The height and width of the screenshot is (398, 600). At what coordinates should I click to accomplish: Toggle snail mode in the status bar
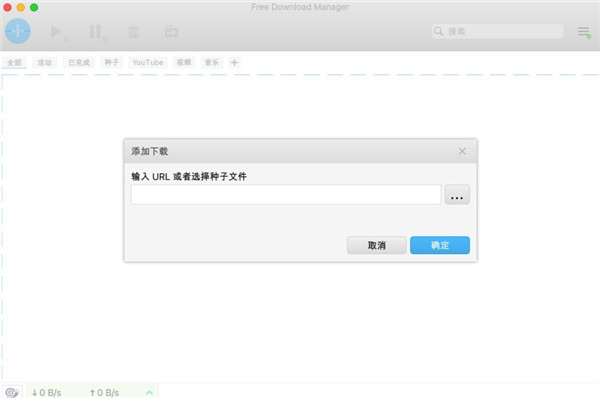(12, 392)
